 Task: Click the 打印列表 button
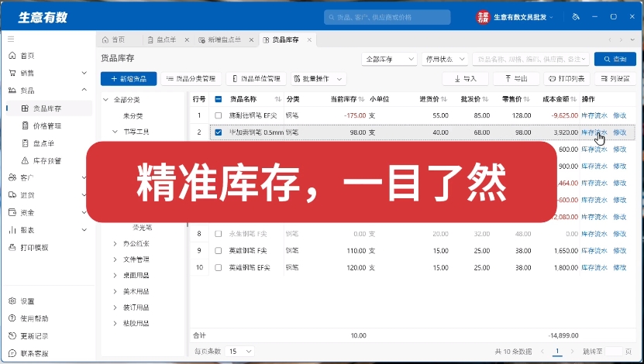point(567,79)
